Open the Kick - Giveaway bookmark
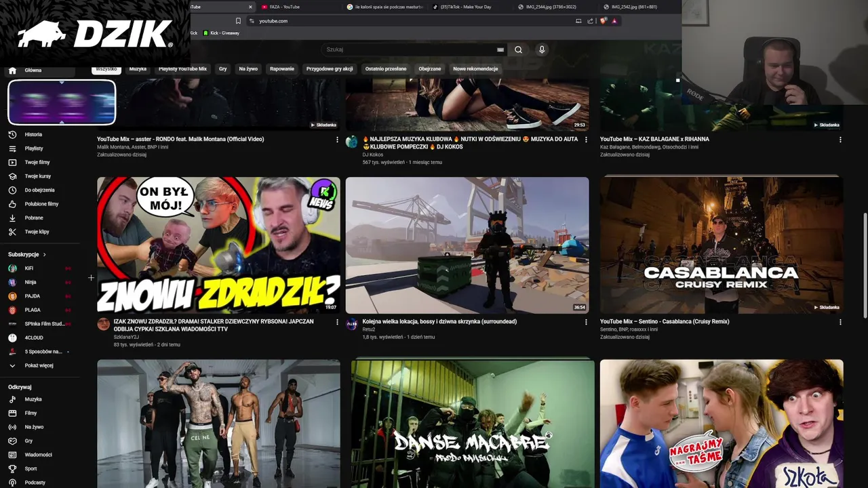This screenshot has width=868, height=488. click(x=221, y=33)
